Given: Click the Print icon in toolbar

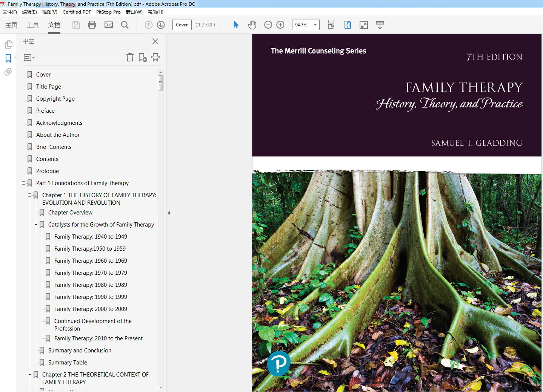Looking at the screenshot, I should [92, 25].
